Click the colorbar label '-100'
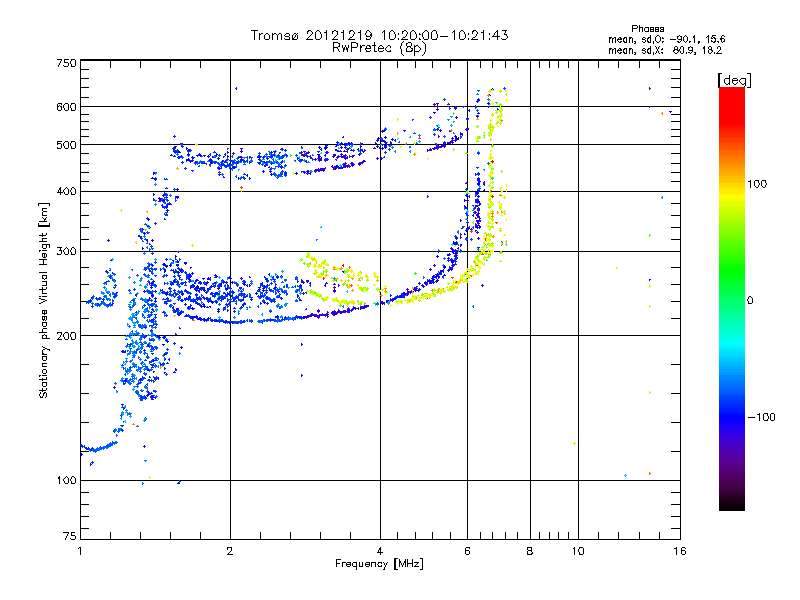Image resolution: width=800 pixels, height=600 pixels. click(x=761, y=417)
